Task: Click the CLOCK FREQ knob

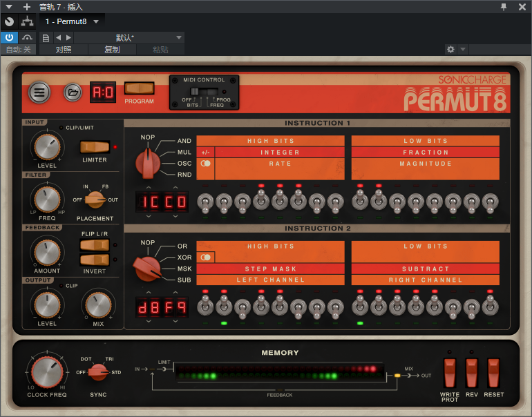Action: pyautogui.click(x=47, y=372)
